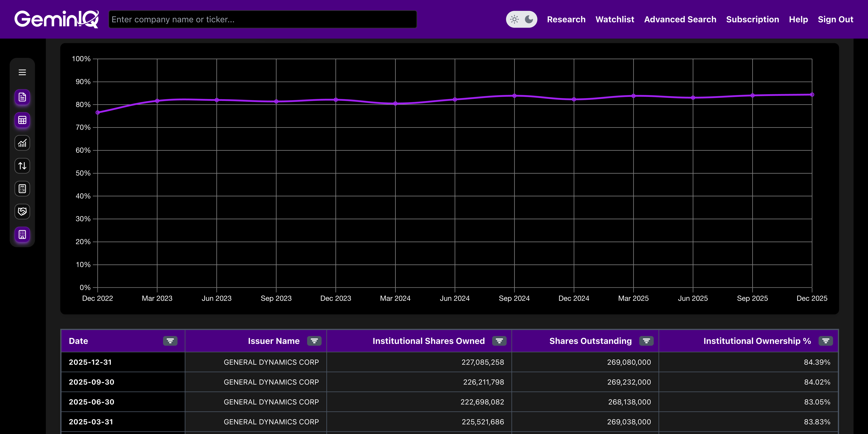Open the calculator sidebar icon
The height and width of the screenshot is (434, 868).
[x=22, y=189]
